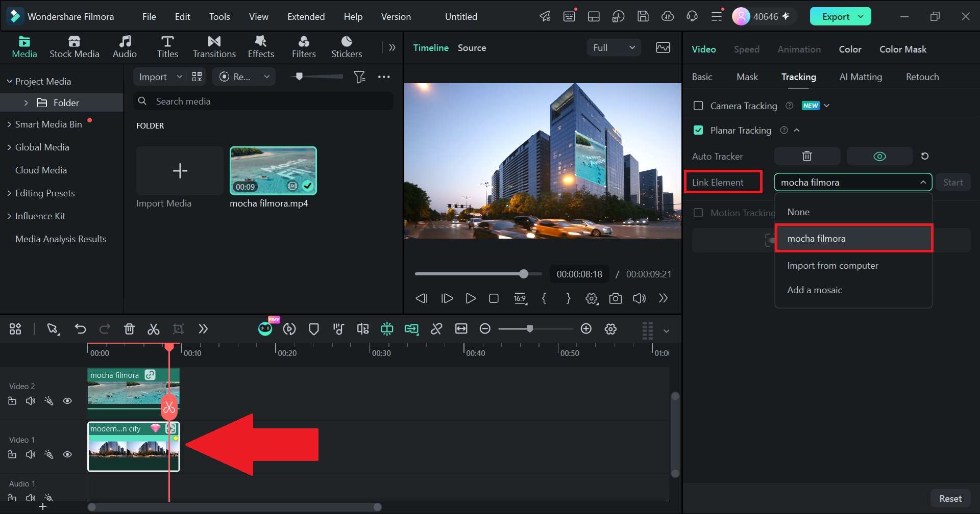Take a snapshot with the camera icon
The height and width of the screenshot is (514, 980).
[x=616, y=298]
